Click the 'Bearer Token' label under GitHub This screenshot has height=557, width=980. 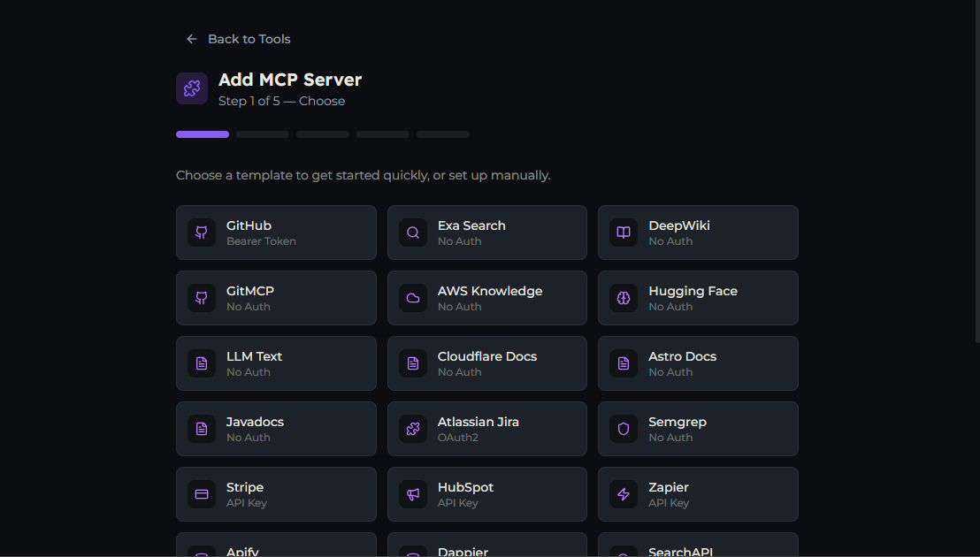coord(261,241)
